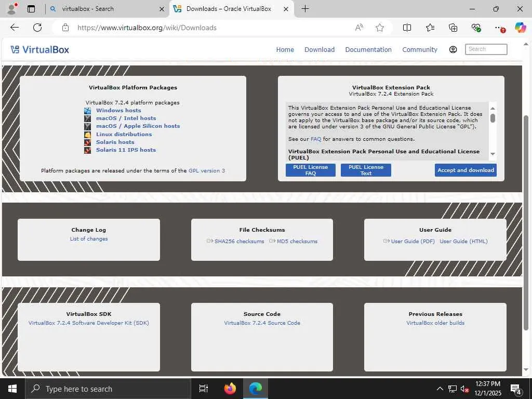Click the browser address bar URL
Image resolution: width=532 pixels, height=399 pixels.
click(147, 28)
